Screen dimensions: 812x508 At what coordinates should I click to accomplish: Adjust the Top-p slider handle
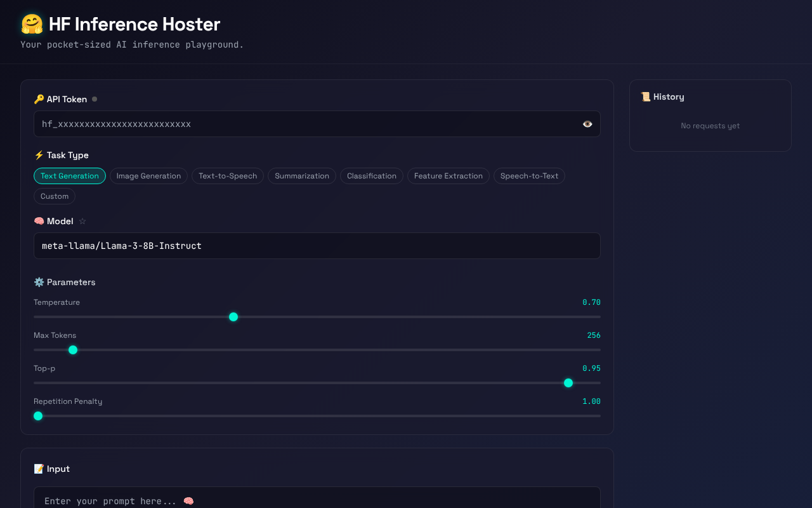(x=568, y=383)
